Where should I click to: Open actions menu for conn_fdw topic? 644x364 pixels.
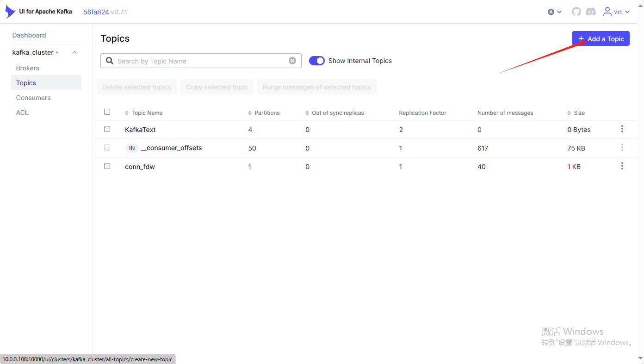click(622, 166)
